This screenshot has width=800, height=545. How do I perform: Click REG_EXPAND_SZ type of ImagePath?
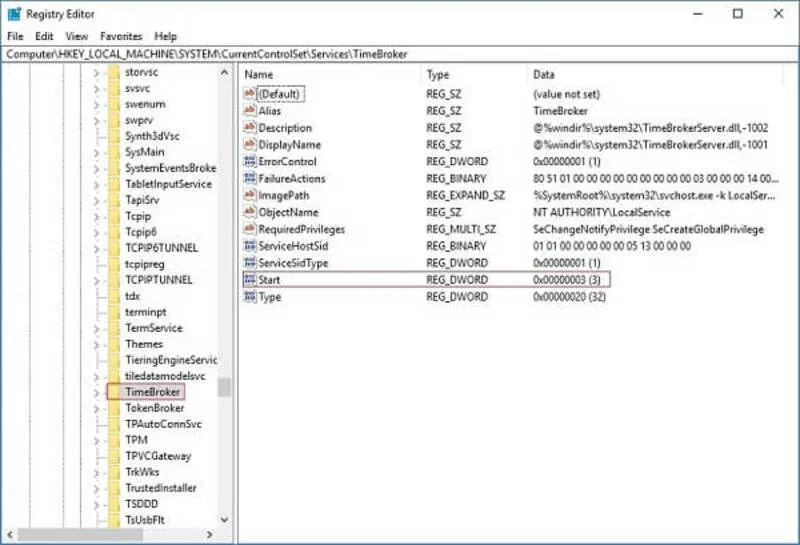coord(465,195)
